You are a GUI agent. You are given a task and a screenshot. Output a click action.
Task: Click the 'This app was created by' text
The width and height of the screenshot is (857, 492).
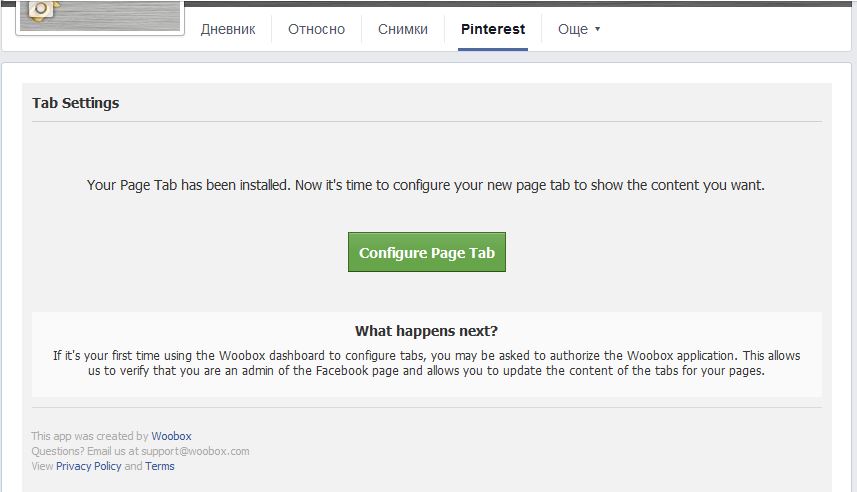[90, 436]
